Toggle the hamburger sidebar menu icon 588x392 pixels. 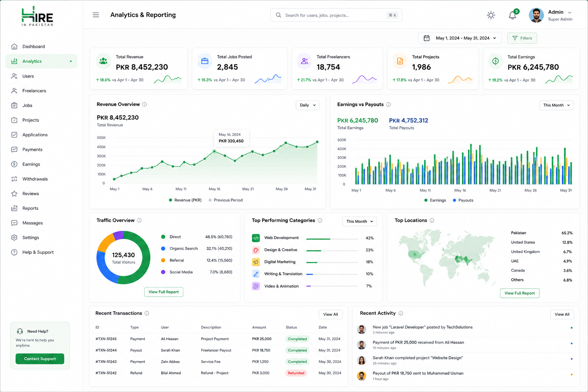96,15
